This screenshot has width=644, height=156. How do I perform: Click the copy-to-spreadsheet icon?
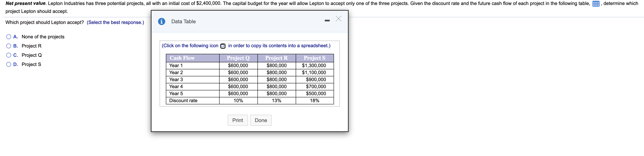point(223,46)
